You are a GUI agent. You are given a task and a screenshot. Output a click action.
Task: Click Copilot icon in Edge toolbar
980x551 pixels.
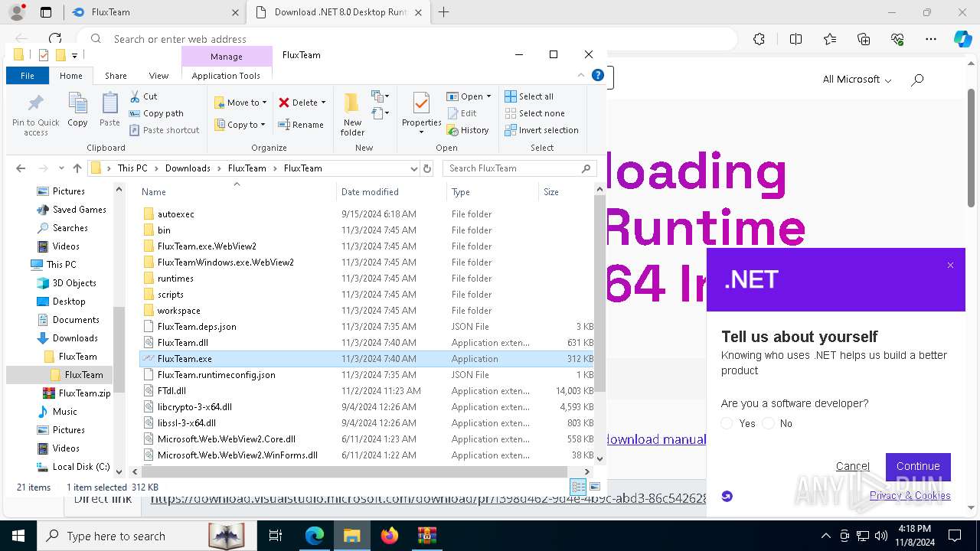[x=962, y=39]
